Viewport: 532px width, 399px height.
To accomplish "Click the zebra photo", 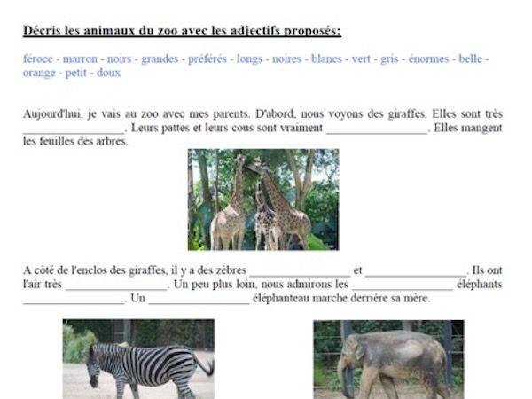I will pos(138,359).
